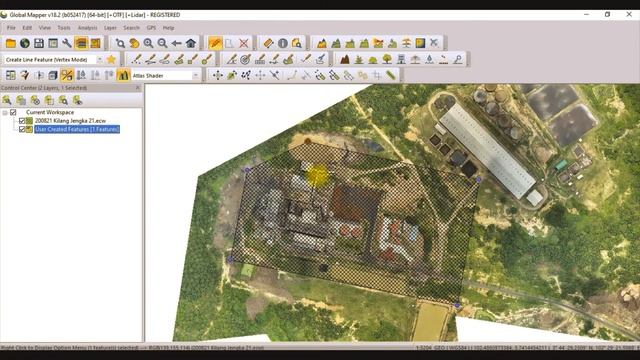Viewport: 640px width, 360px height.
Task: Select the Pan hand grab tool
Action: (x=134, y=43)
